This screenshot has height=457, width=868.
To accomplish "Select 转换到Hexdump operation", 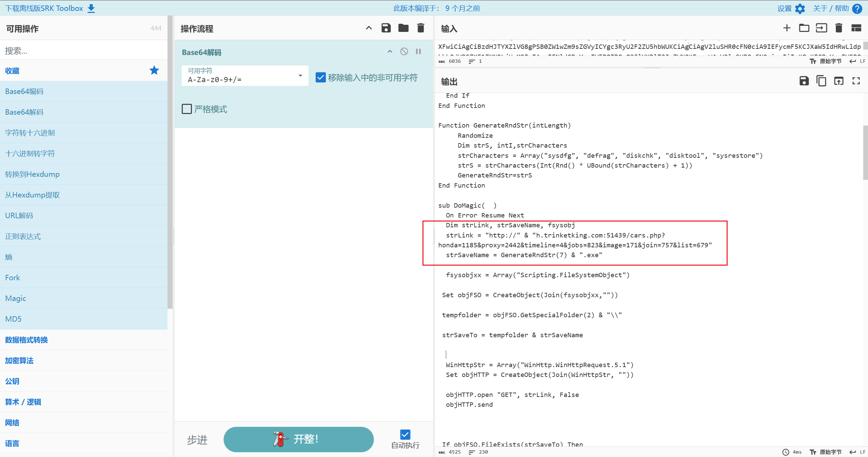I will (84, 174).
